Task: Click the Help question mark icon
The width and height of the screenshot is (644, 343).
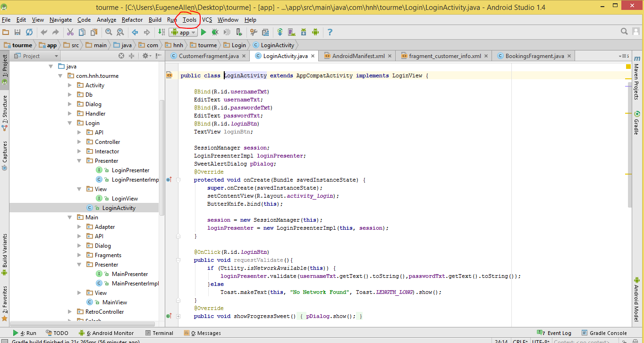Action: tap(330, 32)
